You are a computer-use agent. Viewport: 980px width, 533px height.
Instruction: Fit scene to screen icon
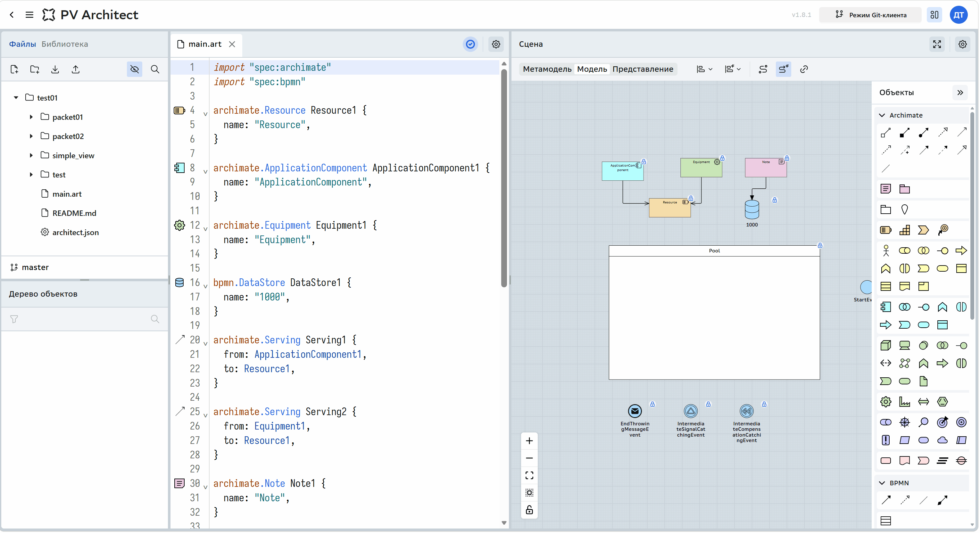click(x=529, y=475)
